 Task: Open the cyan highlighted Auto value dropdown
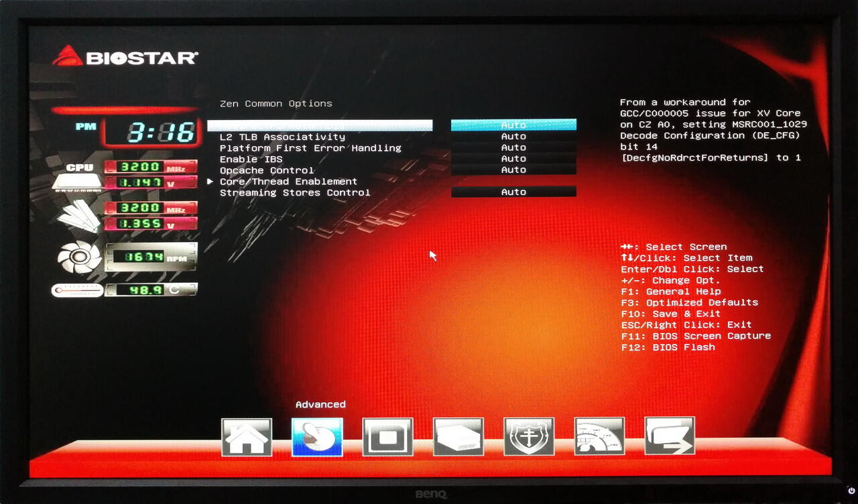513,125
